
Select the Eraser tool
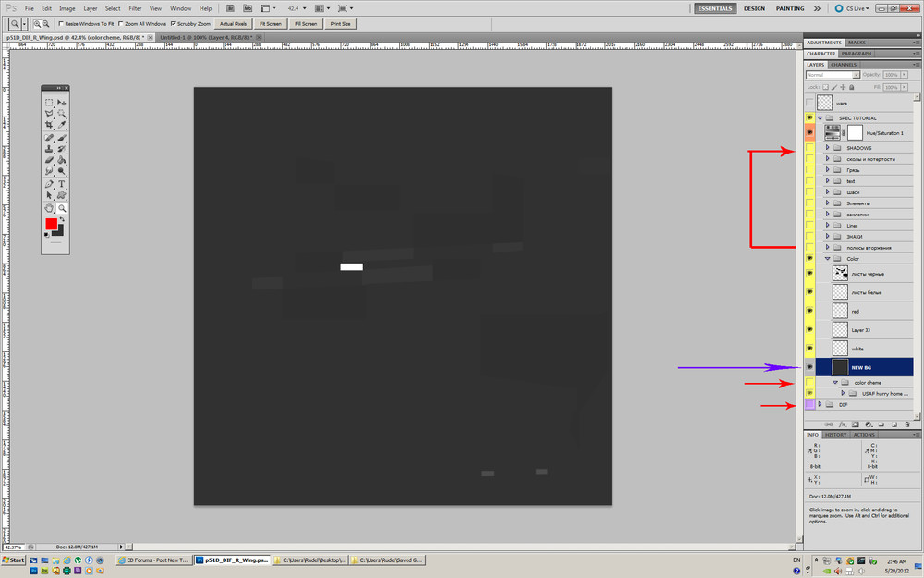point(49,160)
